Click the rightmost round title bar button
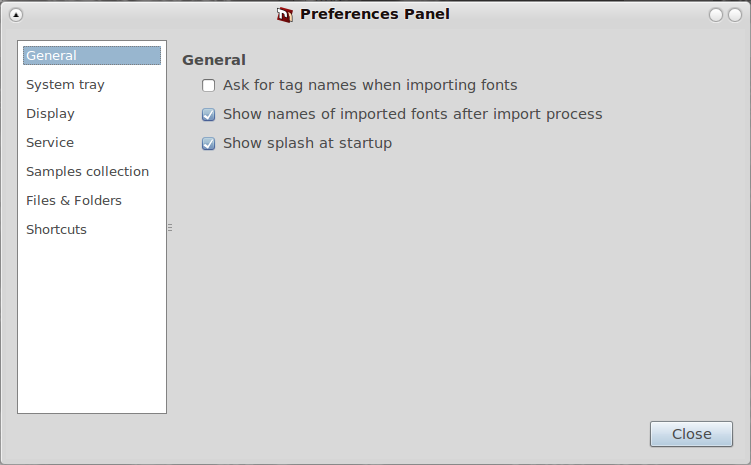Viewport: 751px width, 465px height. tap(735, 15)
